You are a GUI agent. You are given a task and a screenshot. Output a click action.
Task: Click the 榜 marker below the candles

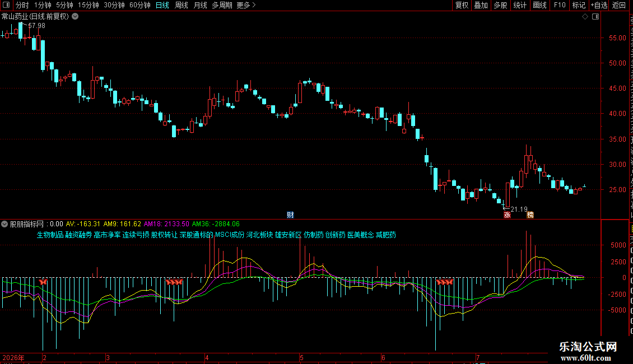click(x=530, y=215)
